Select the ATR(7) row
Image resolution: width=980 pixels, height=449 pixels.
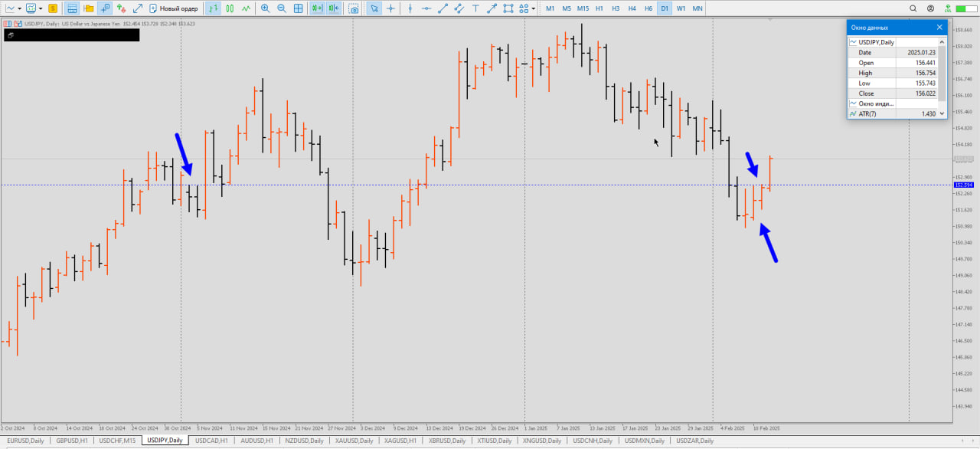coord(893,113)
